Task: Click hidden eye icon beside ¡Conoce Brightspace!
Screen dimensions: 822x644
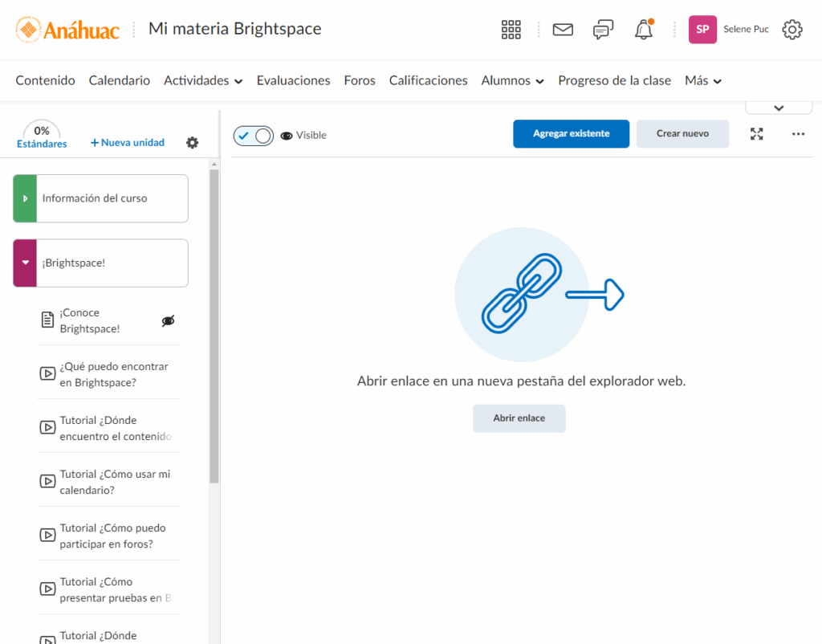Action: (168, 321)
